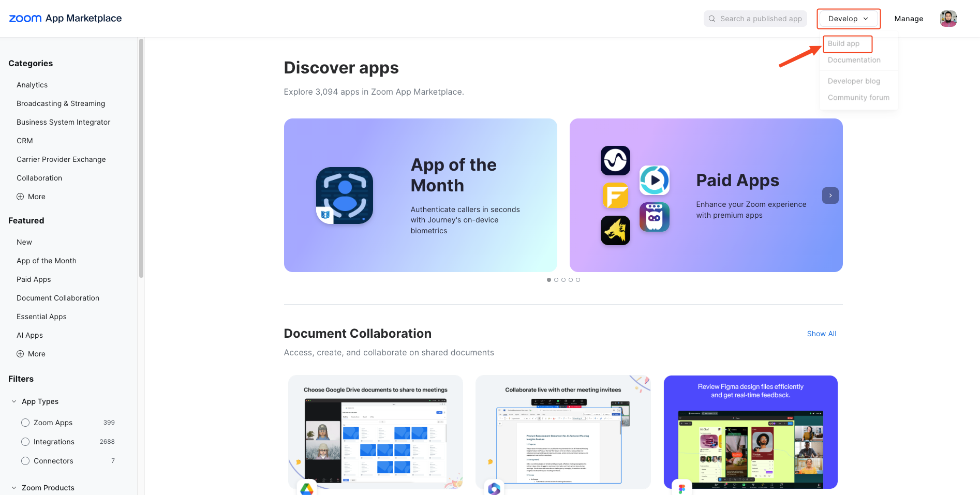Click the Microsoft 365 icon on card
This screenshot has height=495, width=980.
point(494,488)
